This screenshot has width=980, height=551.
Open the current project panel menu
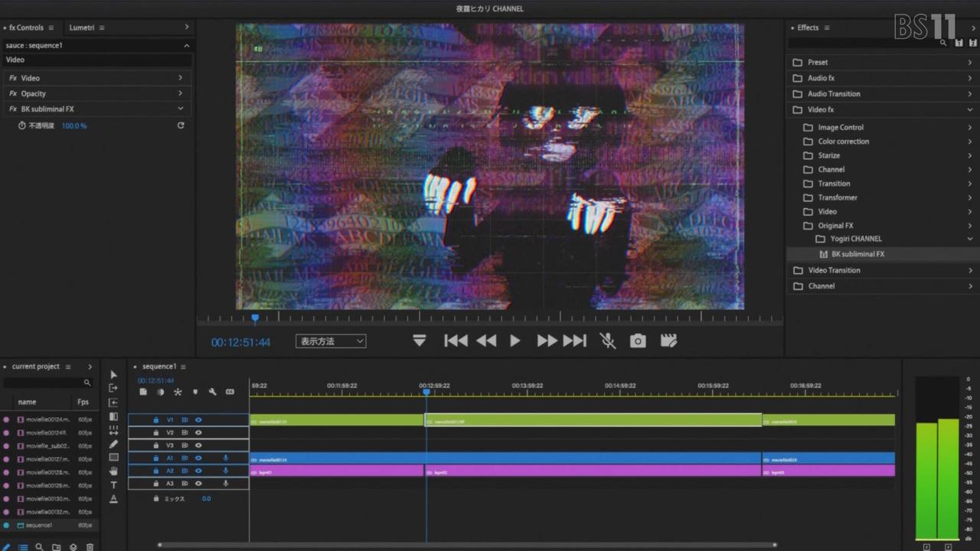coord(67,367)
